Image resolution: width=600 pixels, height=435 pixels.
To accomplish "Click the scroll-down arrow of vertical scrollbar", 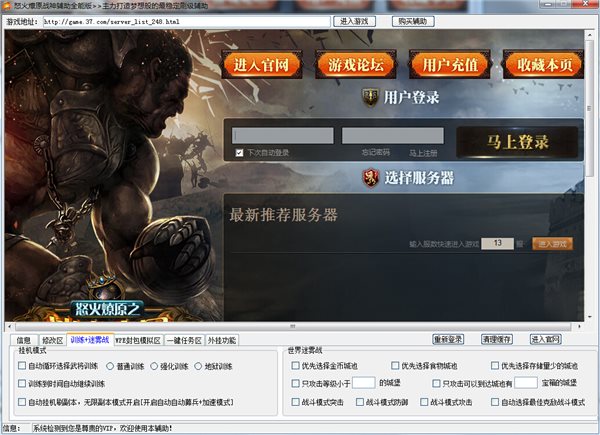I will (x=589, y=317).
